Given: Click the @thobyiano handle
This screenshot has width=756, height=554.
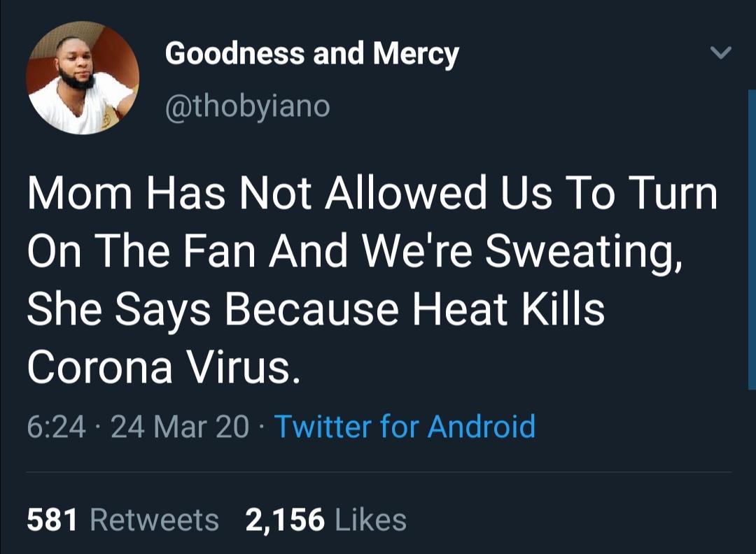Looking at the screenshot, I should [247, 106].
